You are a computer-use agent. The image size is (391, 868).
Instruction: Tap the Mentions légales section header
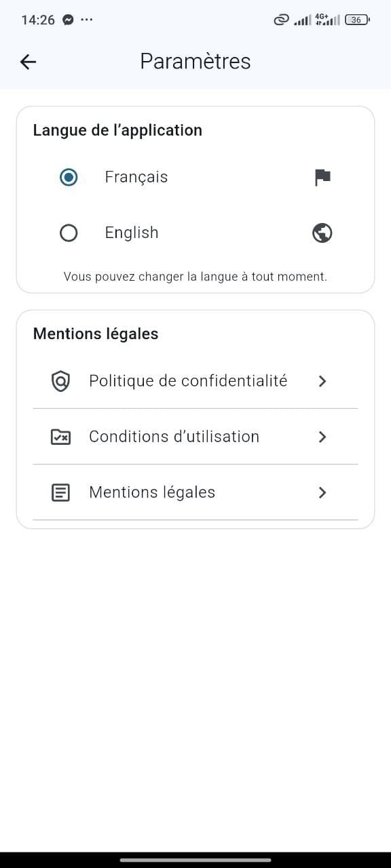click(x=96, y=333)
